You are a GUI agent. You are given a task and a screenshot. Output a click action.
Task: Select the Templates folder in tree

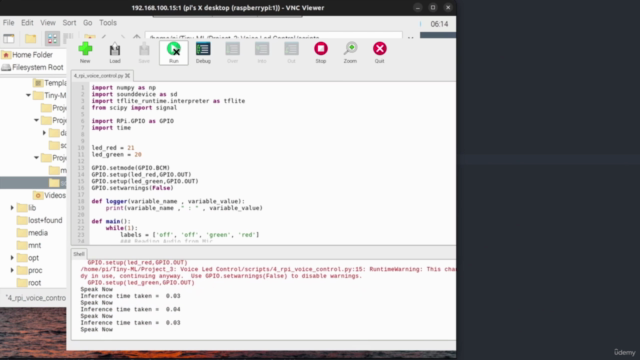click(49, 83)
